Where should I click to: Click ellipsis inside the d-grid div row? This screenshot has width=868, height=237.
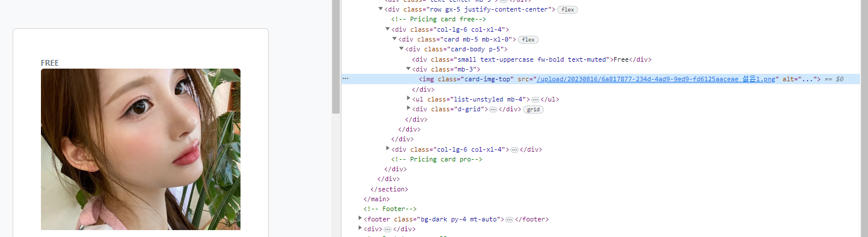click(493, 110)
